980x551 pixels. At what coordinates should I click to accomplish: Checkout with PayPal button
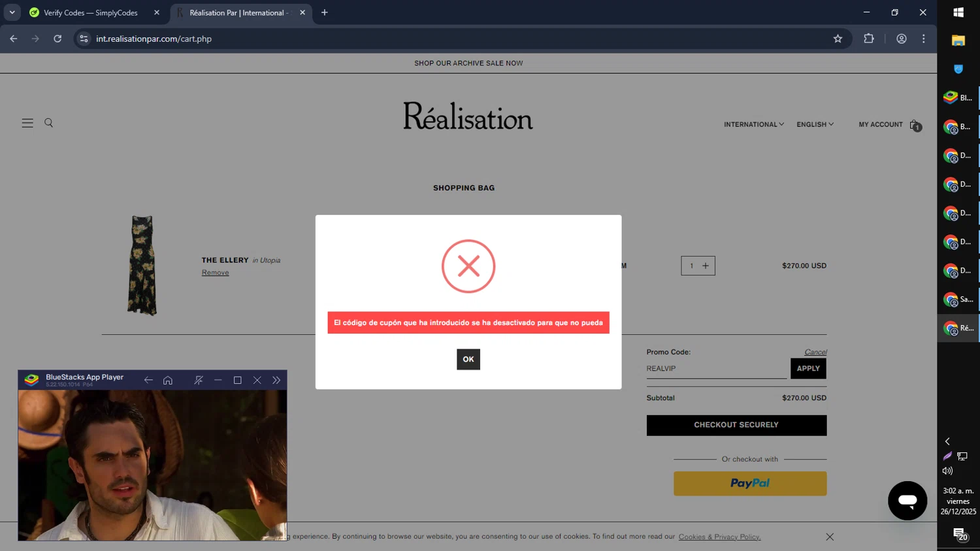click(x=750, y=483)
